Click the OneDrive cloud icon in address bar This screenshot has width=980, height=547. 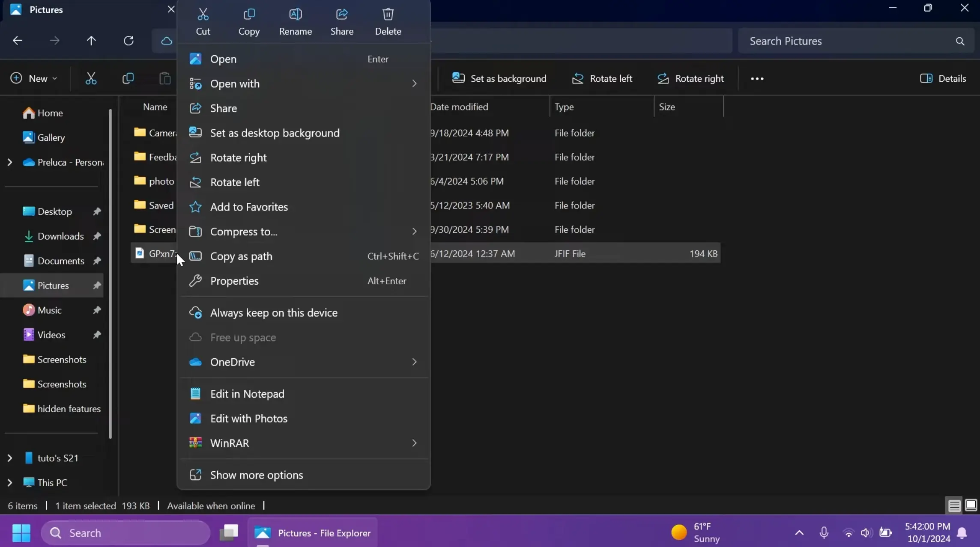coord(166,41)
